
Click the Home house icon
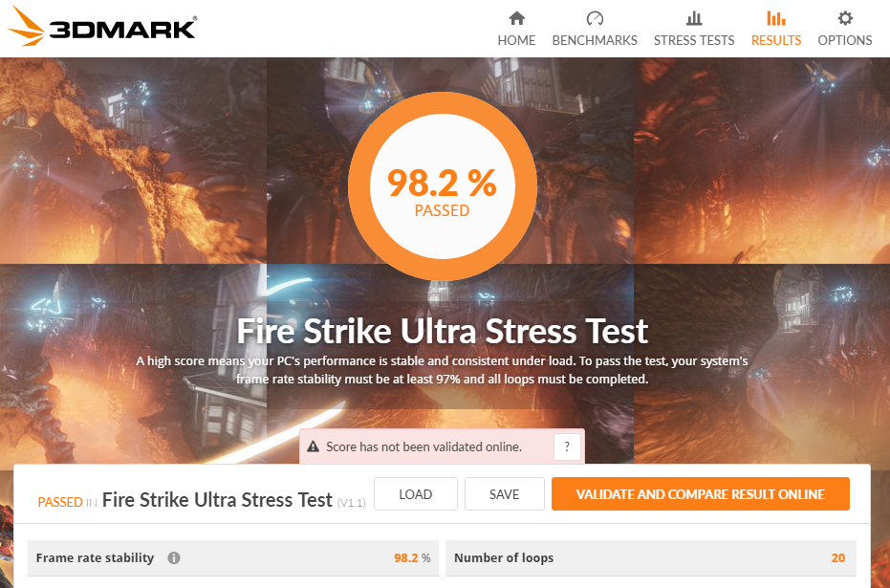pos(516,19)
